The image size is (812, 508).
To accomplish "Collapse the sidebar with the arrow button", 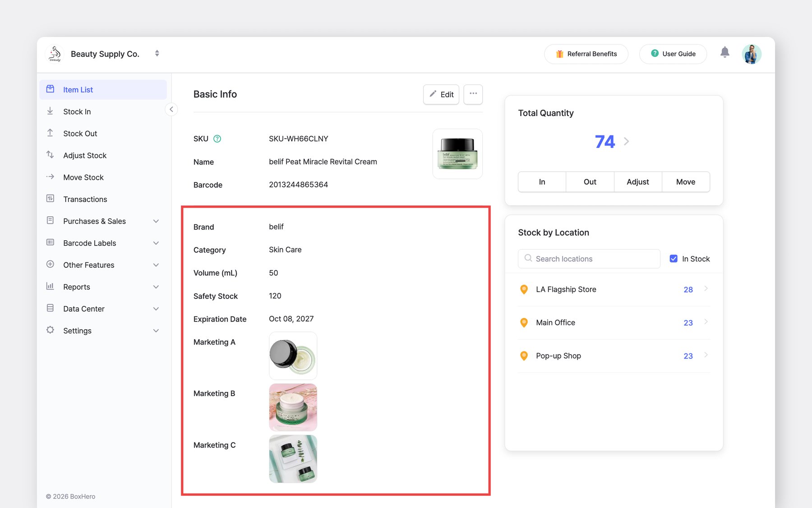I will 171,109.
